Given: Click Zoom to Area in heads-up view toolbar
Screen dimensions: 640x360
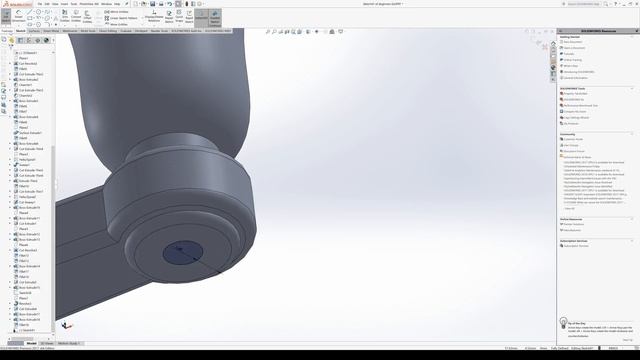Looking at the screenshot, I should (x=274, y=31).
